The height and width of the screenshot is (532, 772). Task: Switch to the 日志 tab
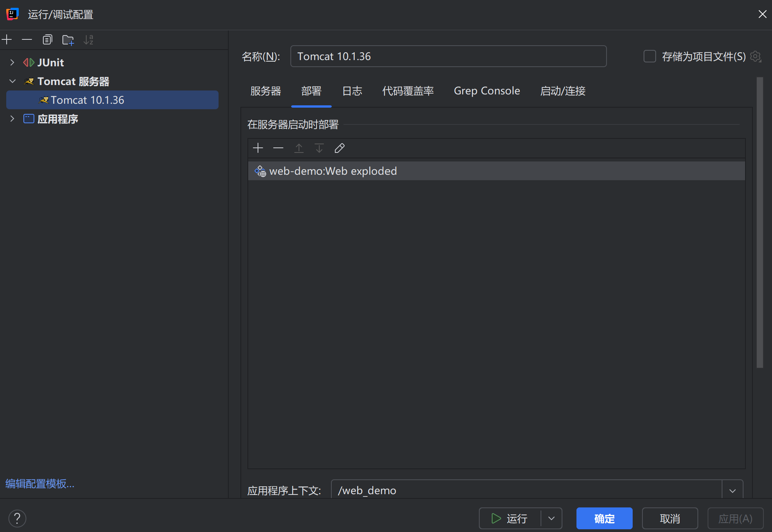[x=352, y=91]
